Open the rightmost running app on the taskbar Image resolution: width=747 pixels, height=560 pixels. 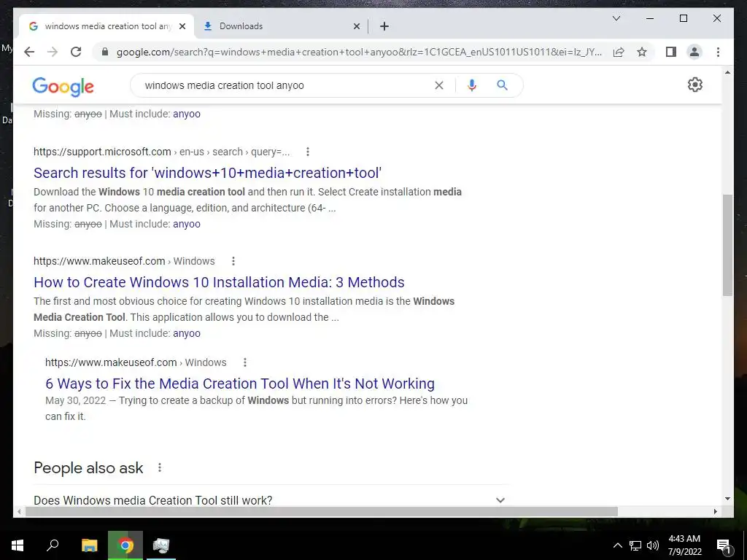161,545
